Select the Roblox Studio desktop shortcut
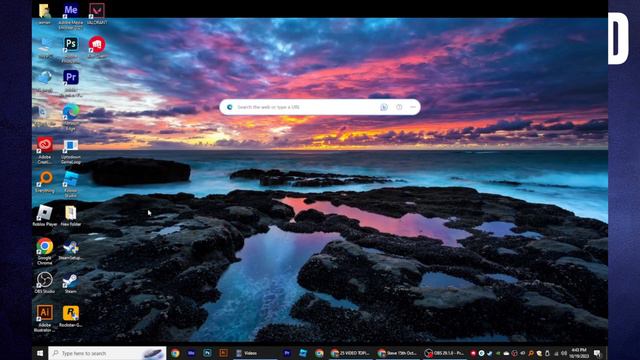The width and height of the screenshot is (640, 360). (x=71, y=184)
